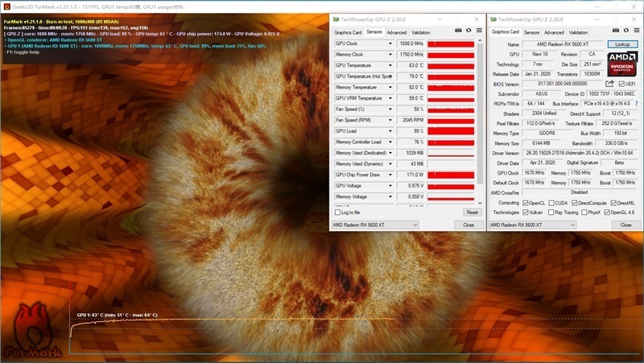644x363 pixels.
Task: Click the GPU Chip Power Draw graph
Action: pos(451,175)
